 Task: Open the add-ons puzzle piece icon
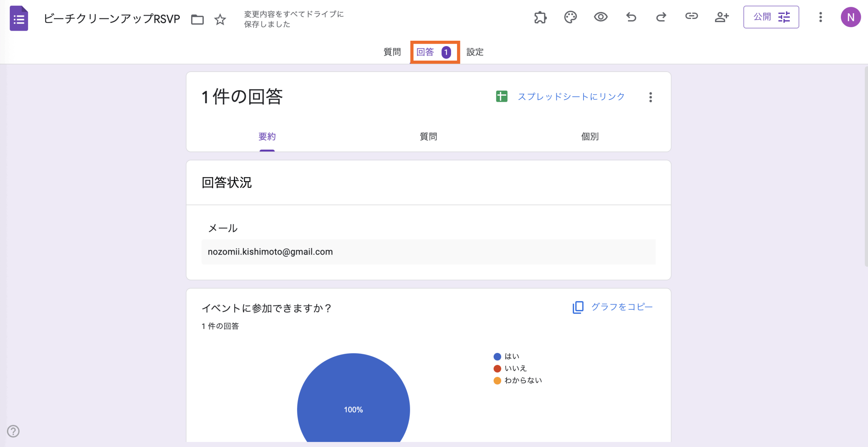coord(540,17)
